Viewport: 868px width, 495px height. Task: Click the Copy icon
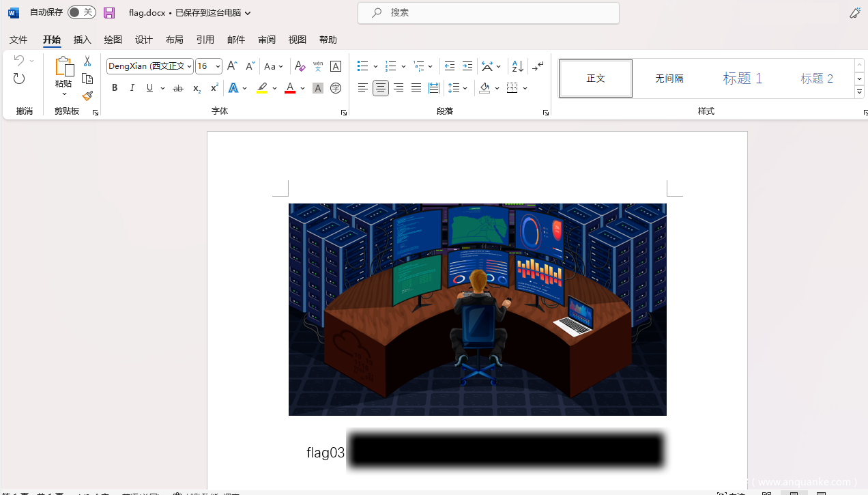tap(87, 79)
